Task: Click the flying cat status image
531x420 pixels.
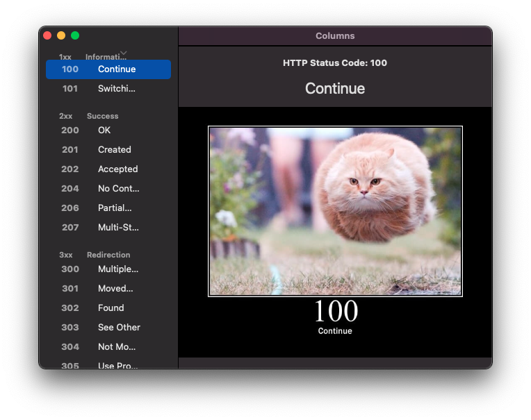Action: coord(335,211)
